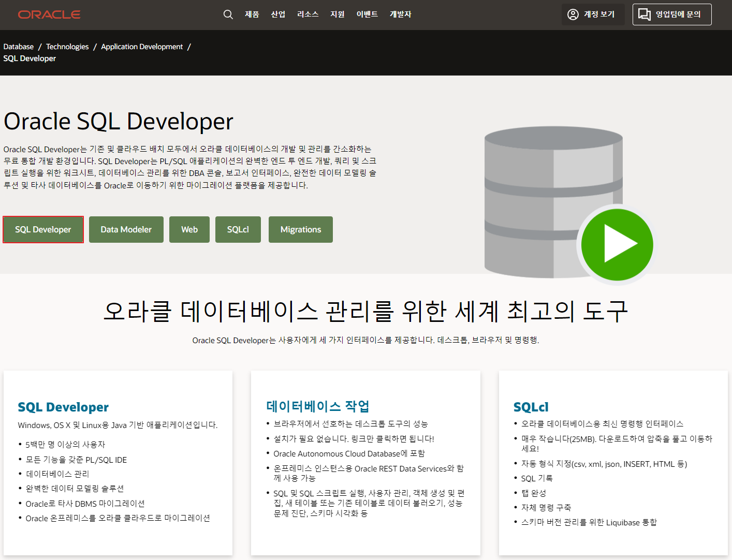The width and height of the screenshot is (732, 560).
Task: Click the 데이터베이스 작업 card heading
Action: (x=318, y=406)
